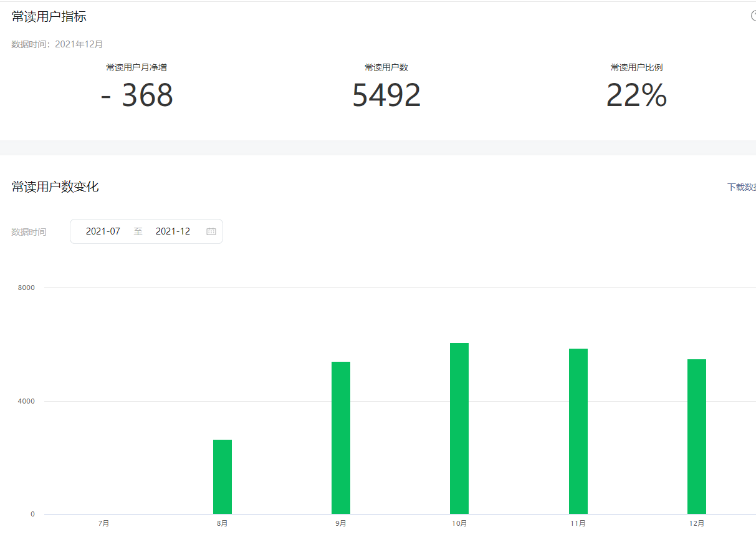Image resolution: width=756 pixels, height=547 pixels.
Task: Click the green bar for 12月
Action: pyautogui.click(x=697, y=437)
